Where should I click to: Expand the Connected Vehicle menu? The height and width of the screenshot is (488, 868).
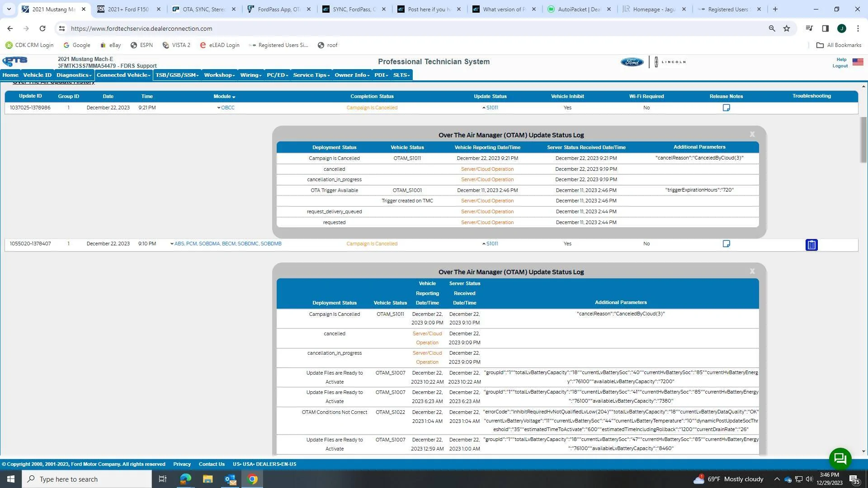(x=123, y=75)
